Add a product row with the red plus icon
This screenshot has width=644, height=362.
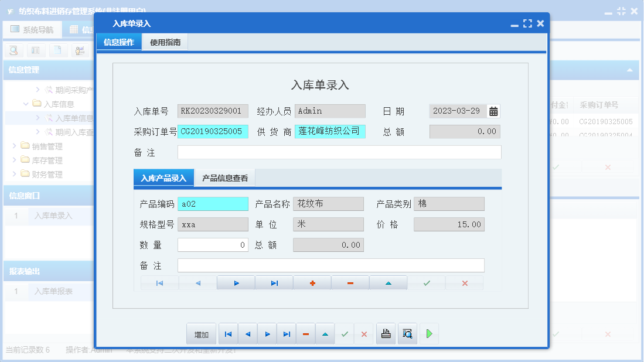point(312,282)
